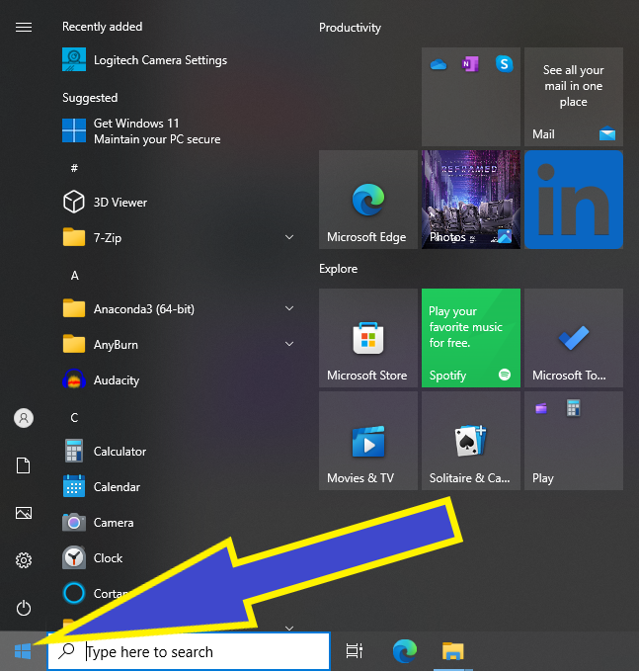Screen dimensions: 639x672
Task: Click the Explore group title
Action: pyautogui.click(x=338, y=269)
